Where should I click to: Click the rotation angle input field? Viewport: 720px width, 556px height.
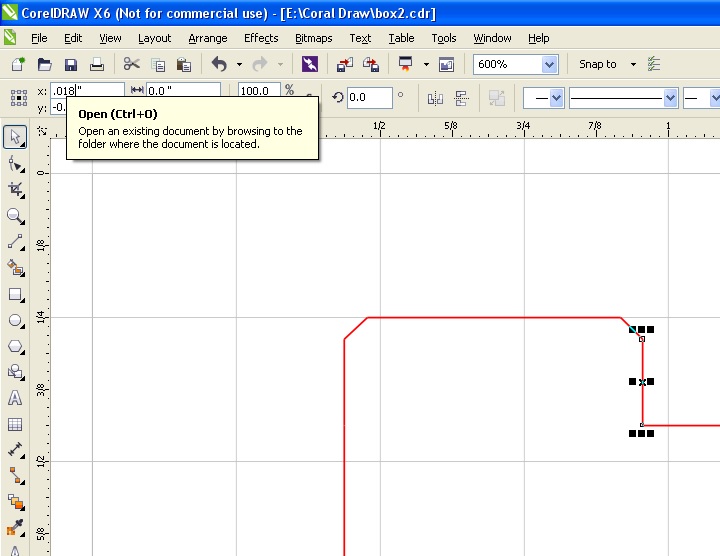tap(369, 97)
